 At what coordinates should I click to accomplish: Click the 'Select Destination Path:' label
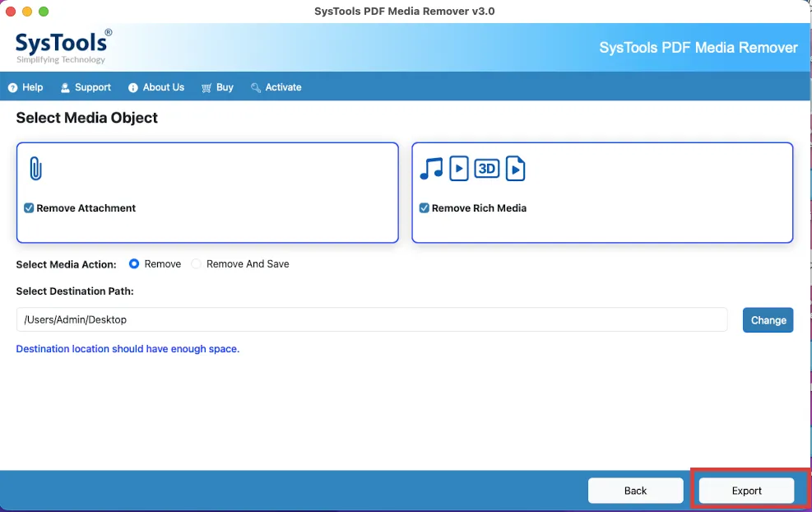click(x=75, y=291)
